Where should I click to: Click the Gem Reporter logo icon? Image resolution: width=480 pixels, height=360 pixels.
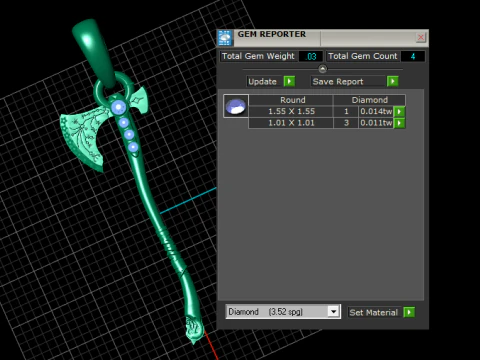(x=225, y=38)
